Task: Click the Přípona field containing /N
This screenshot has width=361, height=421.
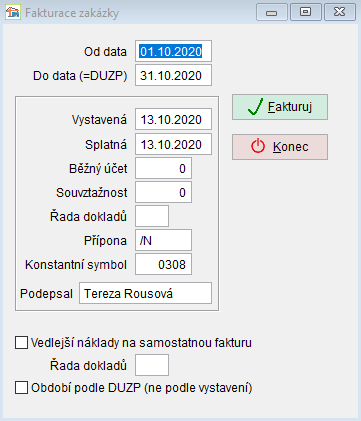Action: pyautogui.click(x=163, y=240)
